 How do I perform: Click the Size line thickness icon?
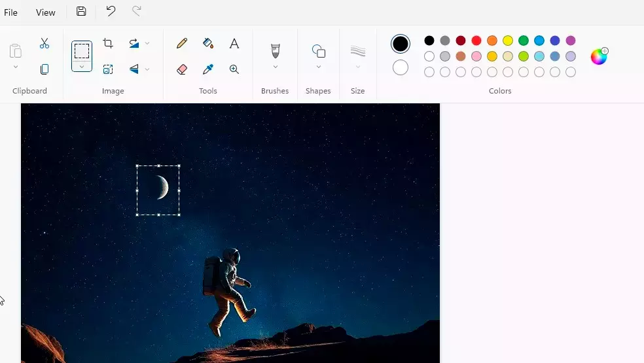coord(358,51)
